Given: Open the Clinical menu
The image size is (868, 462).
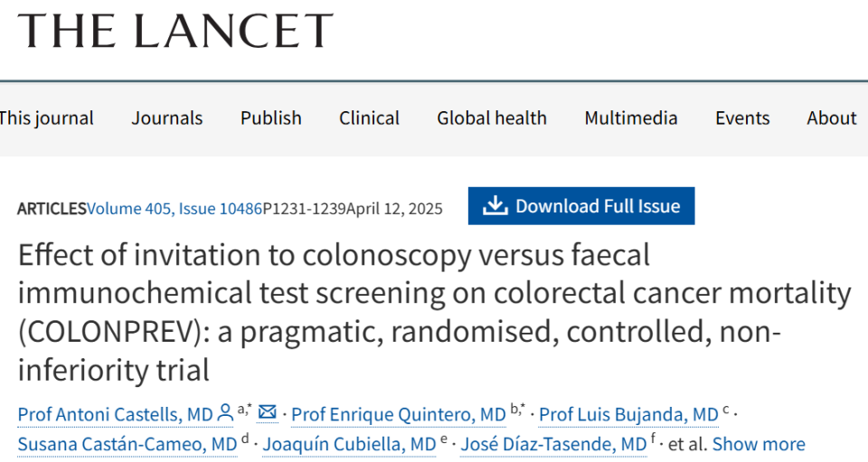Looking at the screenshot, I should (x=369, y=118).
